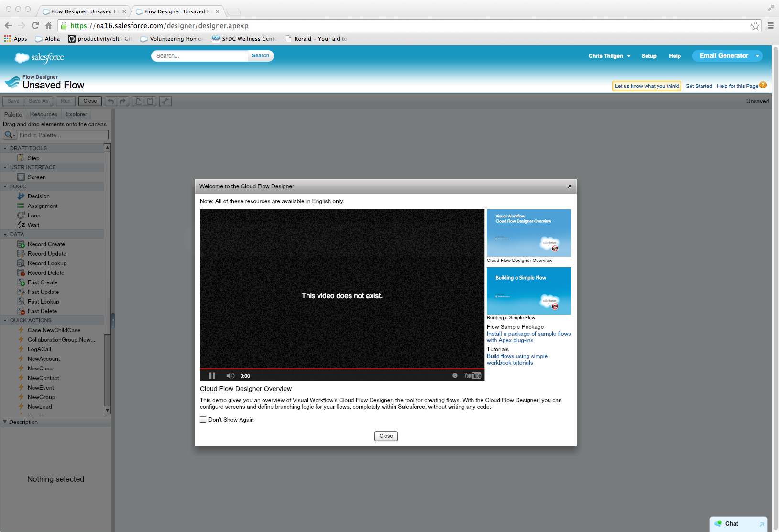Select the Loop element icon

point(21,215)
